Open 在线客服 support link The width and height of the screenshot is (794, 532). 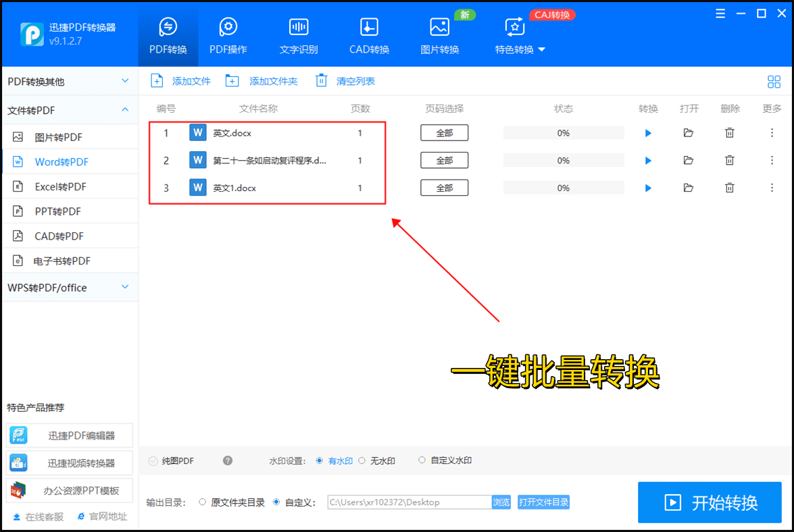tap(39, 517)
